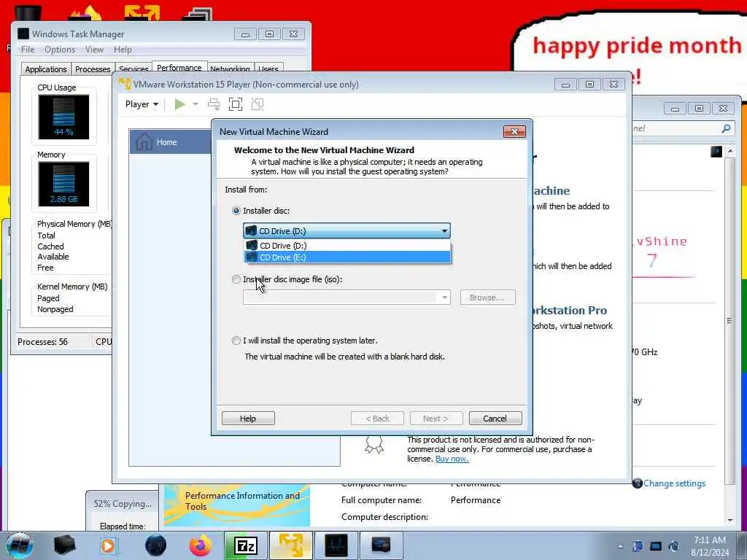Image resolution: width=747 pixels, height=560 pixels.
Task: Click the Help button in the wizard
Action: tap(248, 418)
